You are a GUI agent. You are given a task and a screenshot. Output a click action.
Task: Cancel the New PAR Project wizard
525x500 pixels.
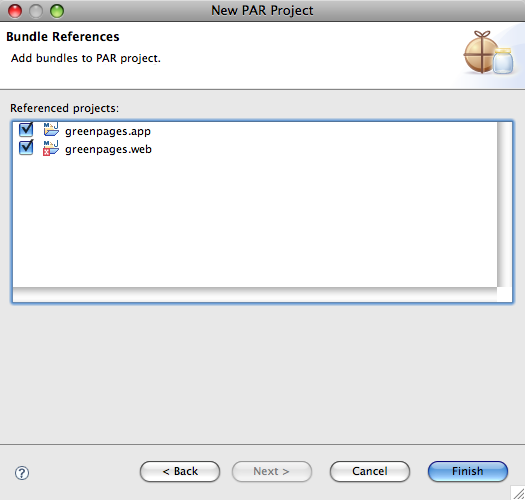point(370,472)
